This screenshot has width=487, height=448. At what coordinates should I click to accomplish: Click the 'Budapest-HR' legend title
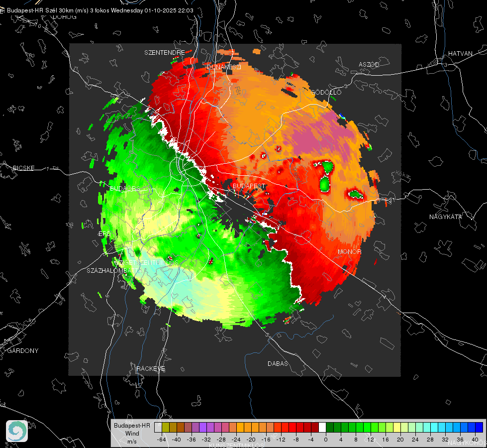coord(132,426)
